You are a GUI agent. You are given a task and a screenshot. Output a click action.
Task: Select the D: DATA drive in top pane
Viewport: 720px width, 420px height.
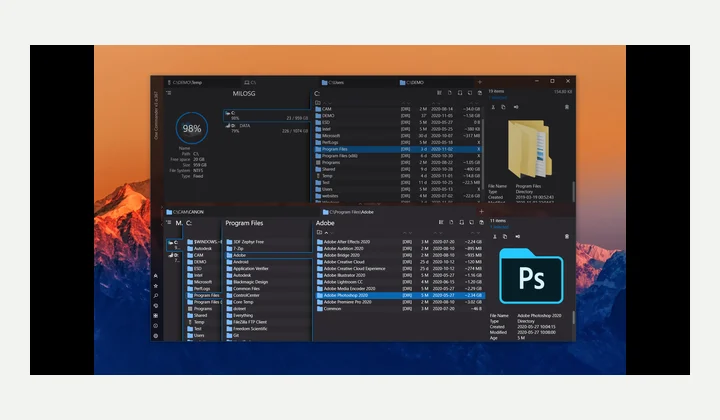(x=267, y=128)
